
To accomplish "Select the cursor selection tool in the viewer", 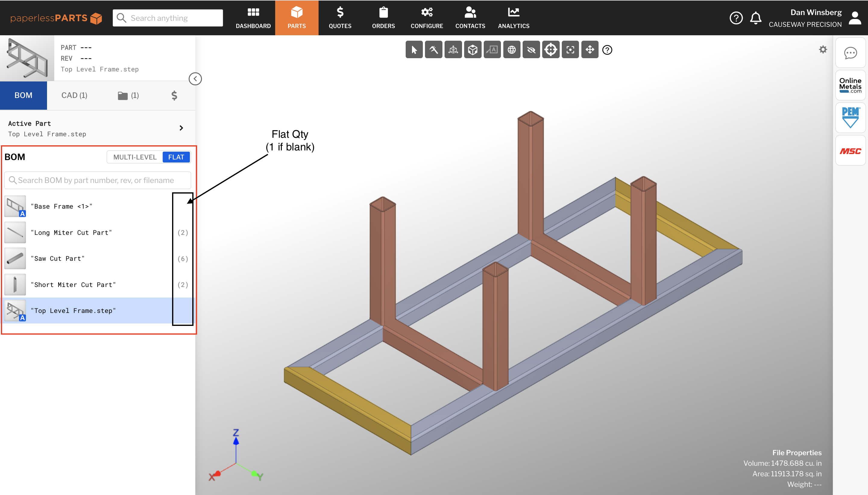I will (x=414, y=50).
